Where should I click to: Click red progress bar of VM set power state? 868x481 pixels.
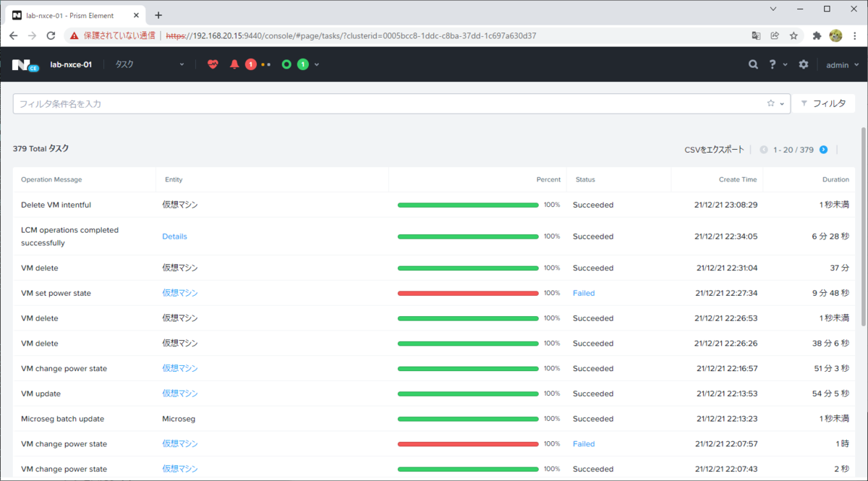pos(468,293)
